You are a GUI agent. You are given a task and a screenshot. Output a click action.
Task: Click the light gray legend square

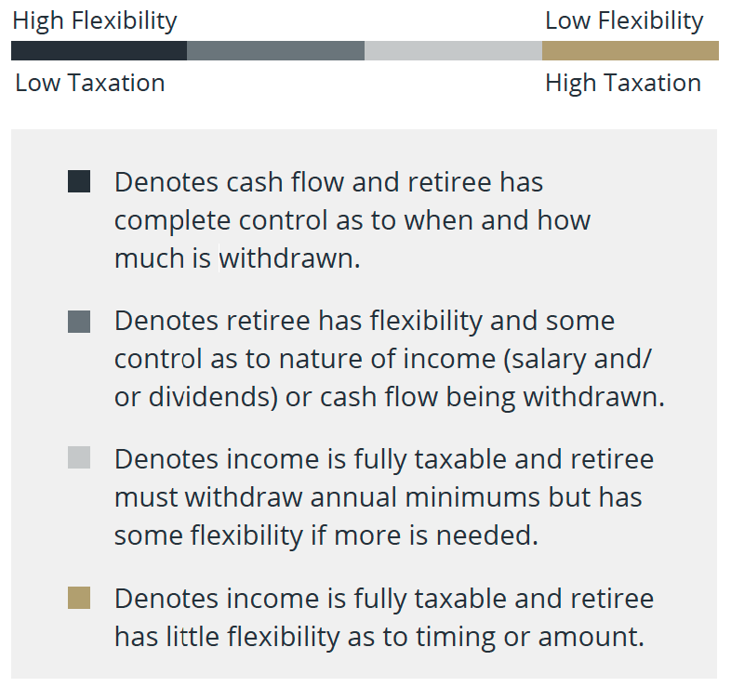point(79,457)
